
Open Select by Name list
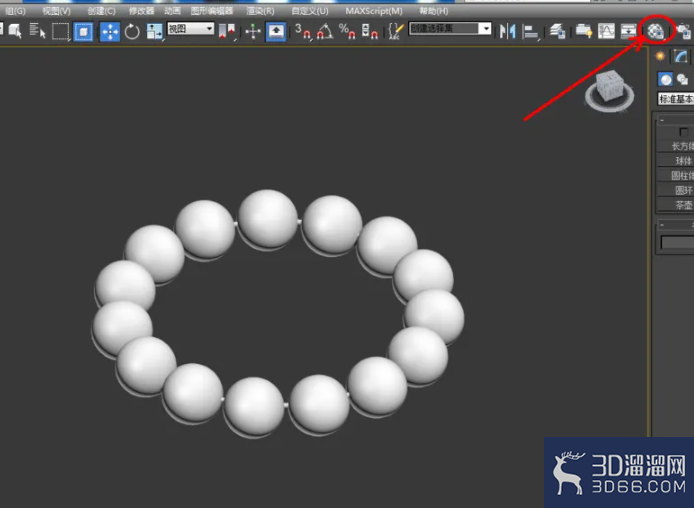(x=38, y=31)
